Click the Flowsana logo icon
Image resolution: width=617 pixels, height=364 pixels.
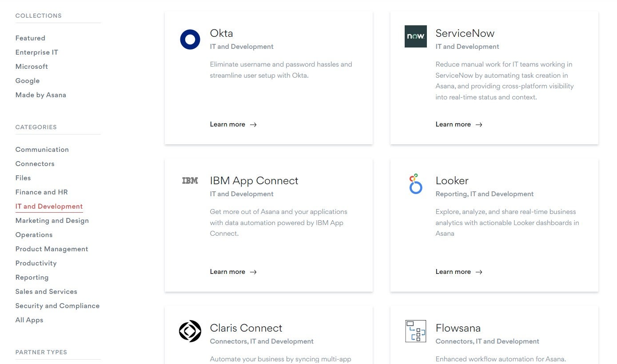point(415,331)
